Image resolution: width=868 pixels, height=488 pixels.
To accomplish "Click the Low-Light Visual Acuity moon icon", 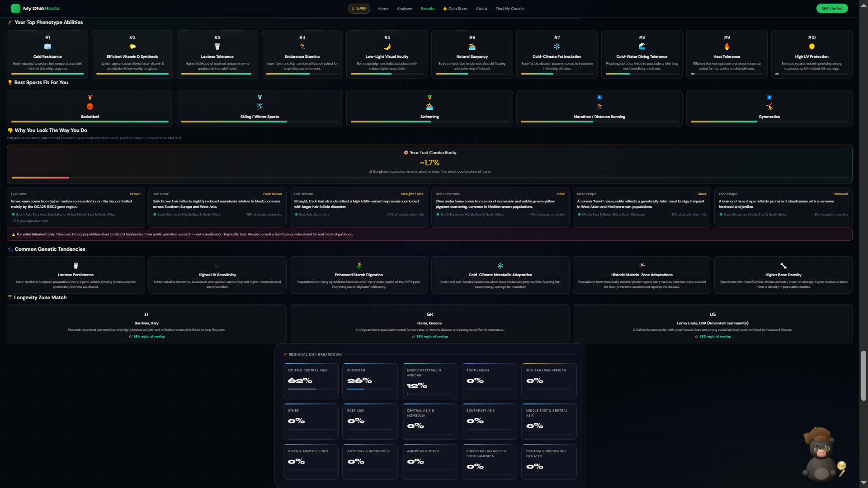I will (387, 47).
